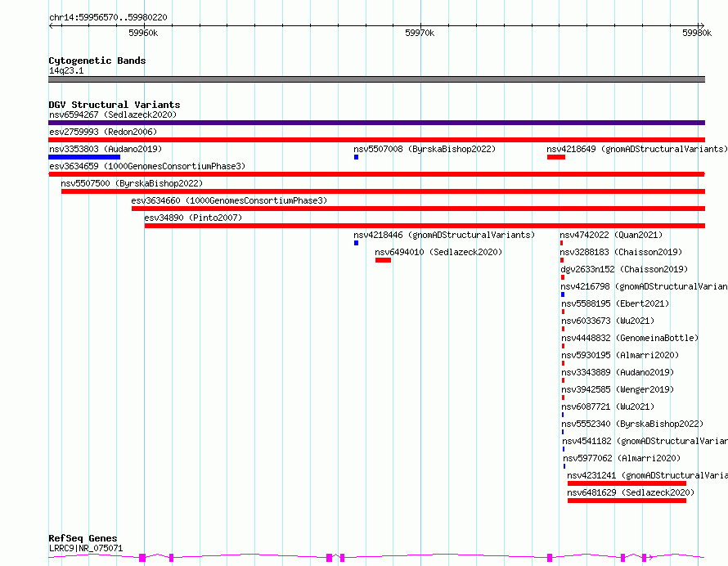Screen dimensions: 728x566
Task: Click the 14q23.1 band label
Action: (66, 70)
